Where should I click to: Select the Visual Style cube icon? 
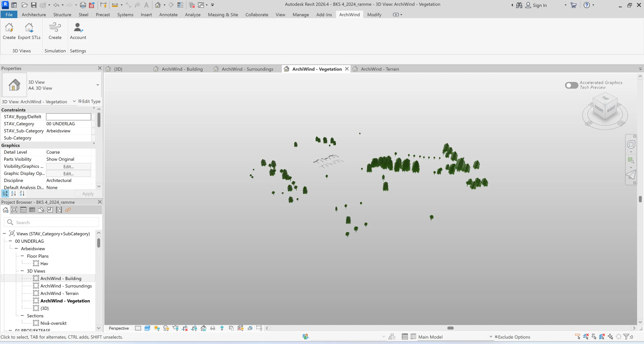tap(147, 328)
